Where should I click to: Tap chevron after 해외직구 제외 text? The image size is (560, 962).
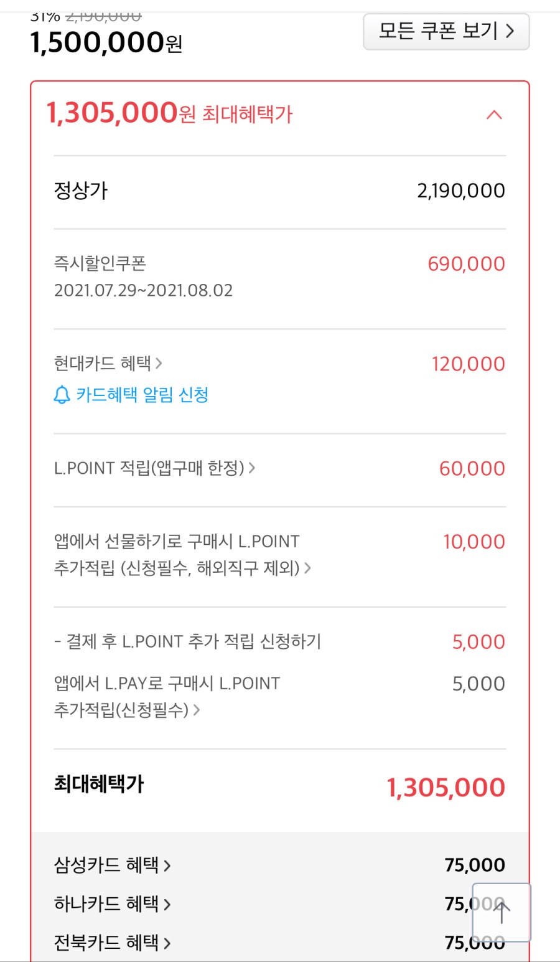(307, 568)
